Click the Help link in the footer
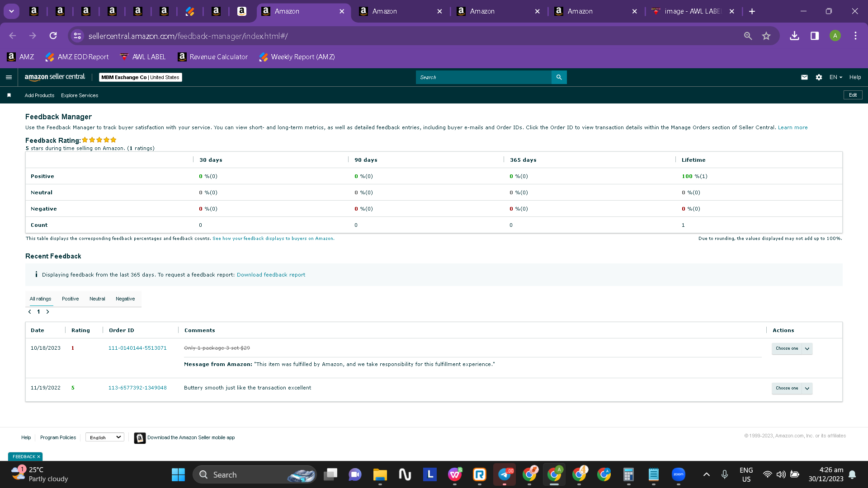868x488 pixels. 26,437
